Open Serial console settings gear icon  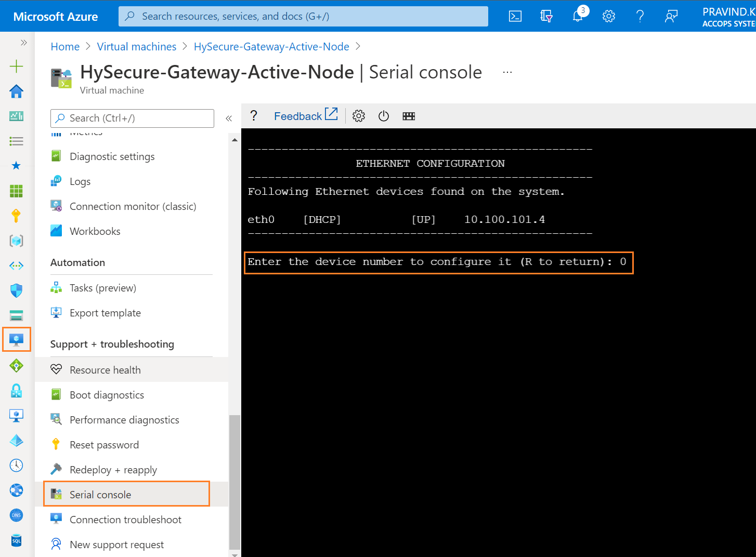pos(359,116)
